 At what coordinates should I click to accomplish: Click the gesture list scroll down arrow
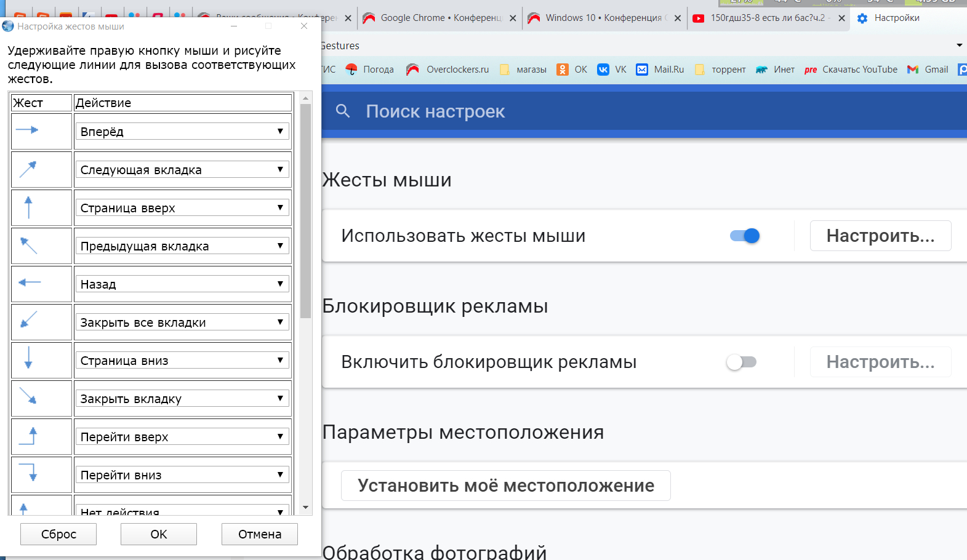point(306,508)
